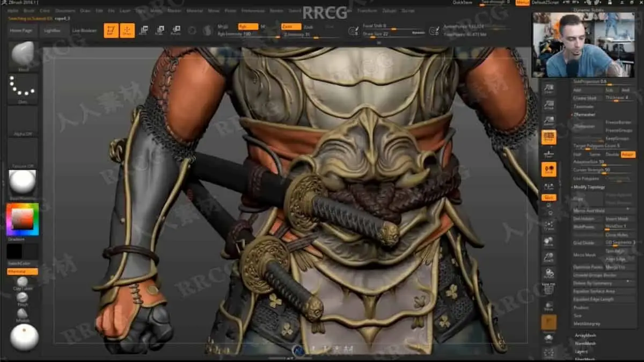Open the Dots stroke type selector
Image resolution: width=644 pixels, height=362 pixels.
tap(23, 88)
